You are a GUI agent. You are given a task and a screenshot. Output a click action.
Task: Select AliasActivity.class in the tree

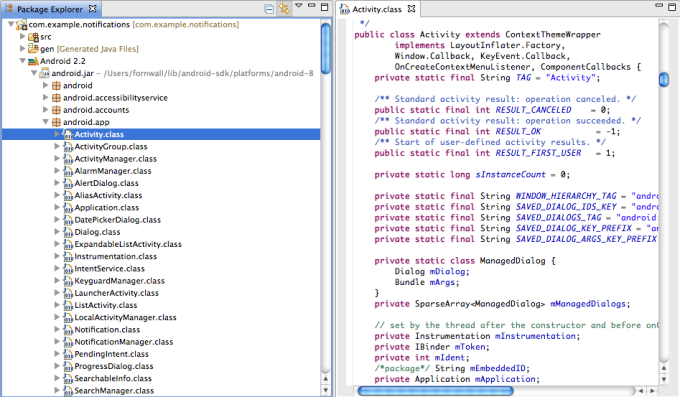click(108, 195)
